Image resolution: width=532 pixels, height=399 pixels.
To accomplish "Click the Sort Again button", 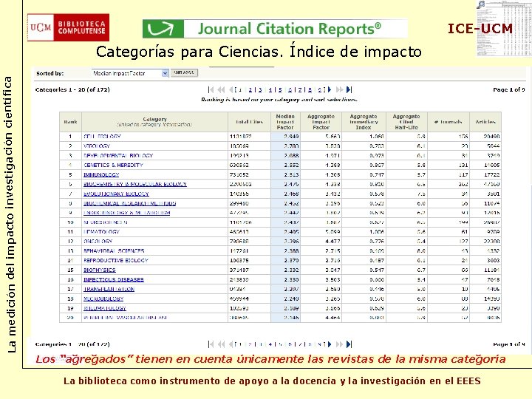I will point(184,72).
